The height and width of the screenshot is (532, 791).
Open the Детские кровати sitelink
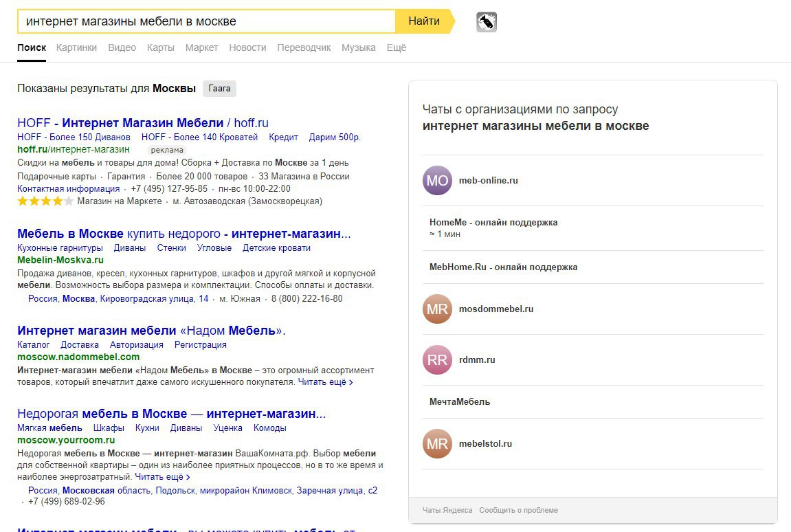pos(276,248)
